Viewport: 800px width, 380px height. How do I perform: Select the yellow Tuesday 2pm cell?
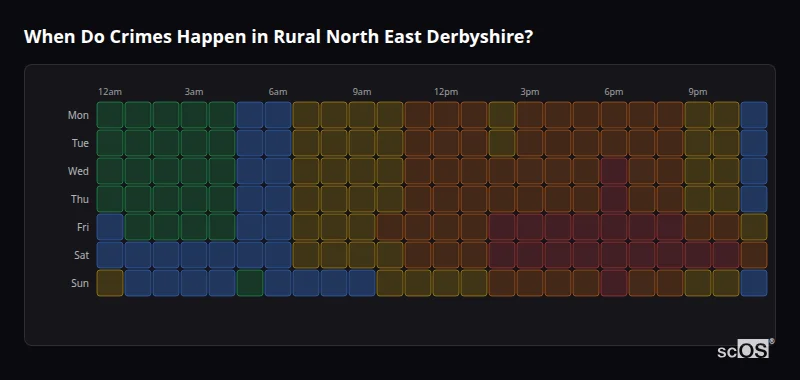[502, 143]
